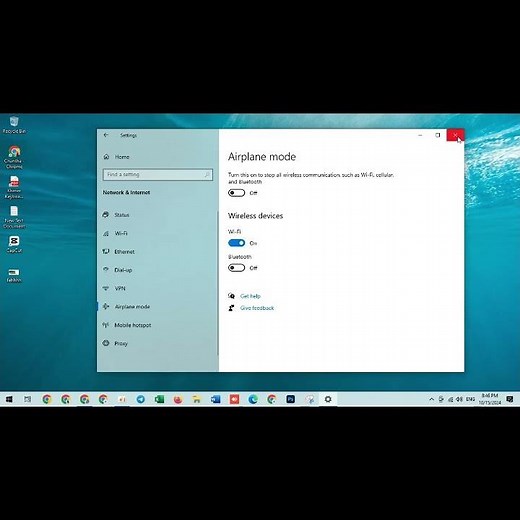The width and height of the screenshot is (520, 520).
Task: Turn on the Airplane mode switch
Action: (x=236, y=193)
